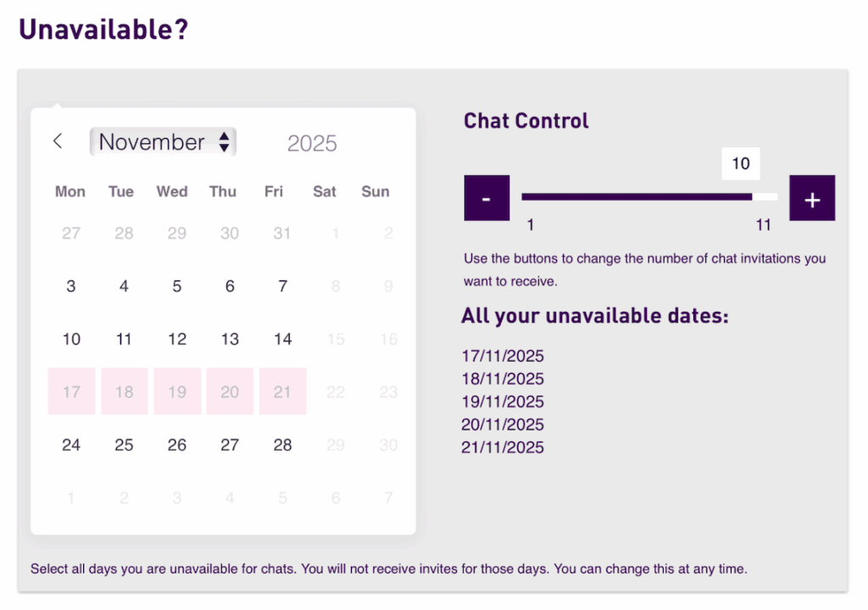Mark November 12 as unavailable

tap(177, 339)
